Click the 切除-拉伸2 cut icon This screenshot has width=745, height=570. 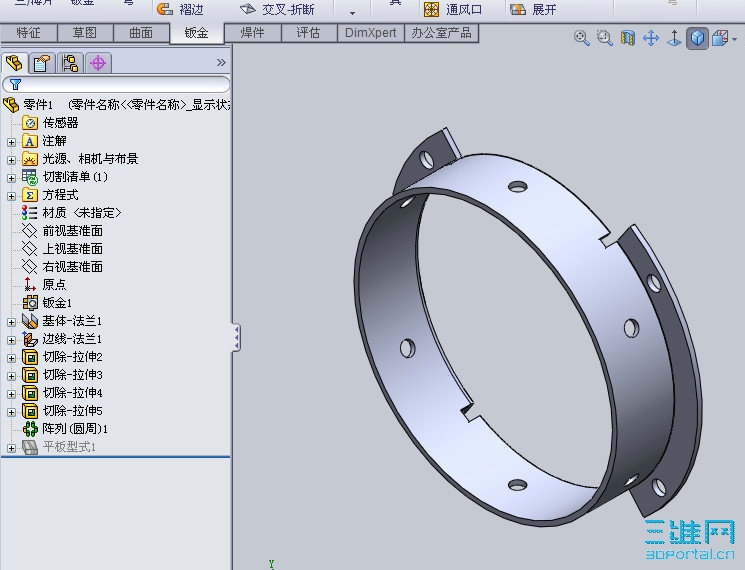coord(30,357)
